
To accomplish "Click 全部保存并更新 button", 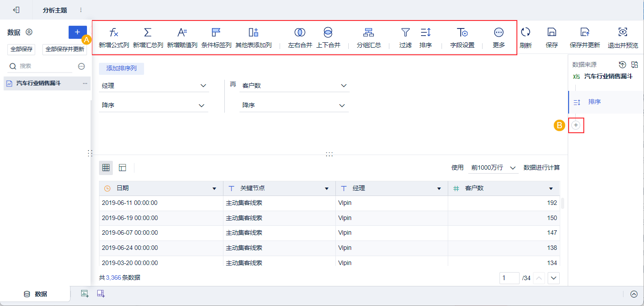I will [65, 49].
